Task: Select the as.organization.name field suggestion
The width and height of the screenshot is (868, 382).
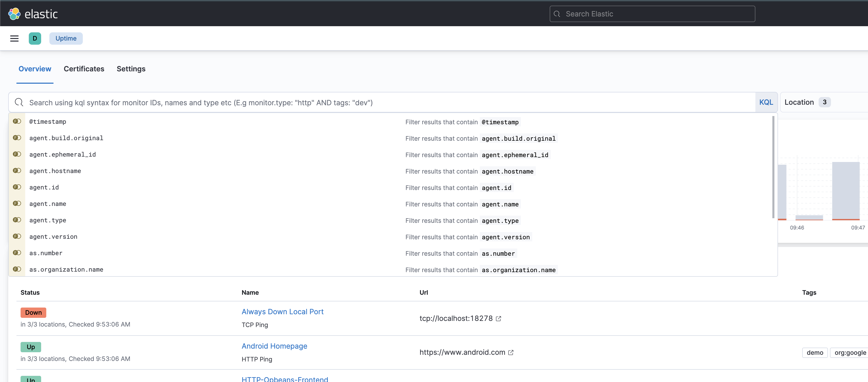Action: (66, 269)
